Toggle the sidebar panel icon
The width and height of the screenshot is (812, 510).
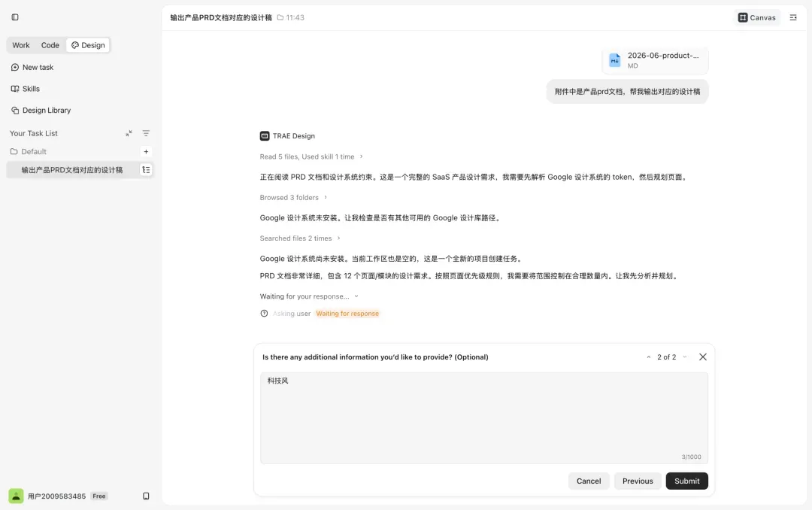point(15,17)
